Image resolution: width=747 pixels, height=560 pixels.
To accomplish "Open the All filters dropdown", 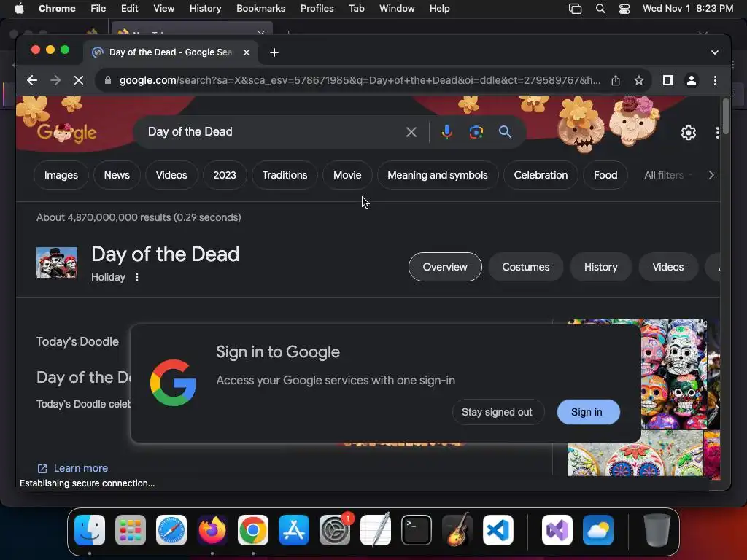I will click(668, 175).
